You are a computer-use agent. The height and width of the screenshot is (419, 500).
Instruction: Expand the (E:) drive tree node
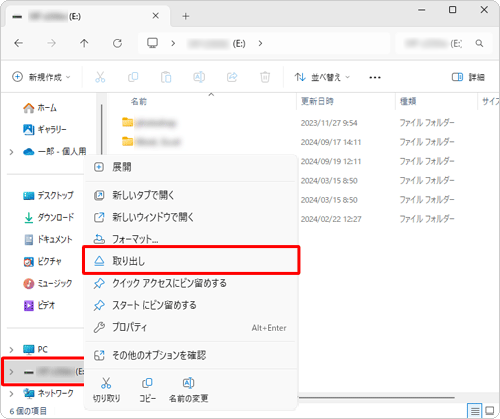[12, 372]
